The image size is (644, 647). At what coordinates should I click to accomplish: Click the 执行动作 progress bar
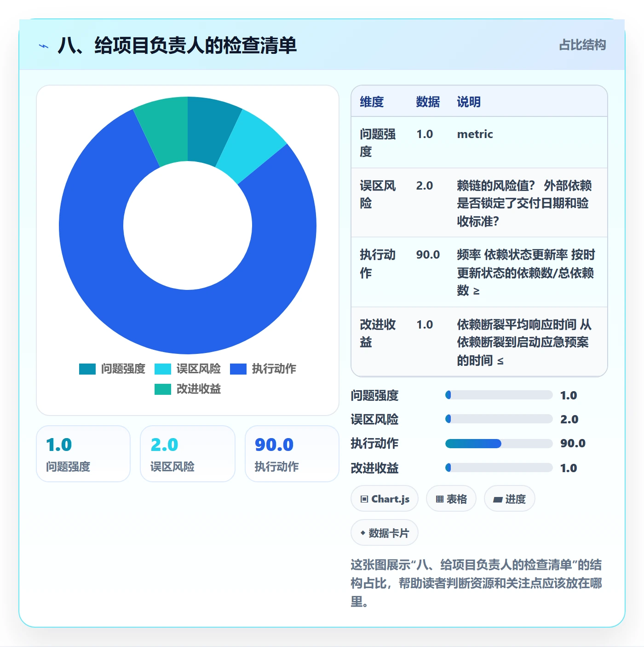499,444
